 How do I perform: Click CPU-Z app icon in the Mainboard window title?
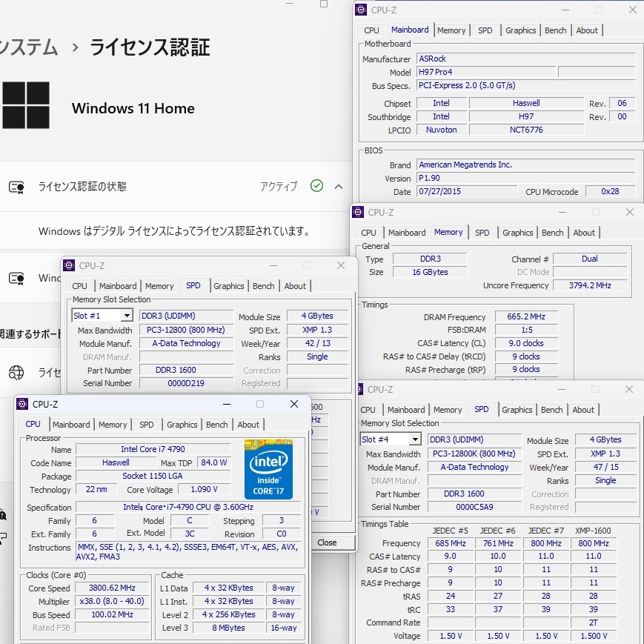361,10
